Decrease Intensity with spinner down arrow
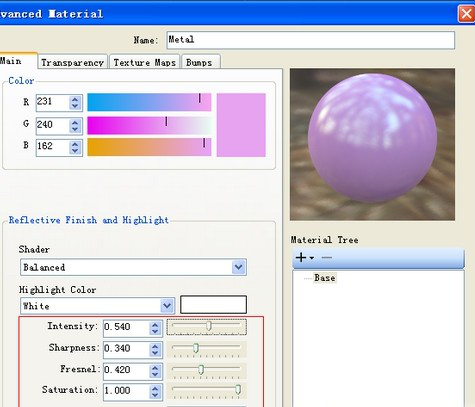 point(155,331)
